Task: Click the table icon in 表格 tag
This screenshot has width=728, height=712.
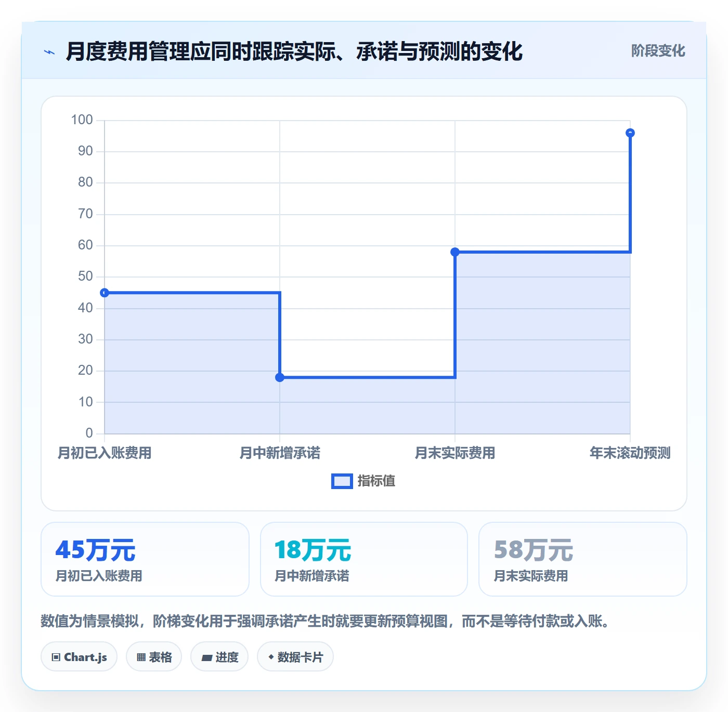Action: point(141,657)
